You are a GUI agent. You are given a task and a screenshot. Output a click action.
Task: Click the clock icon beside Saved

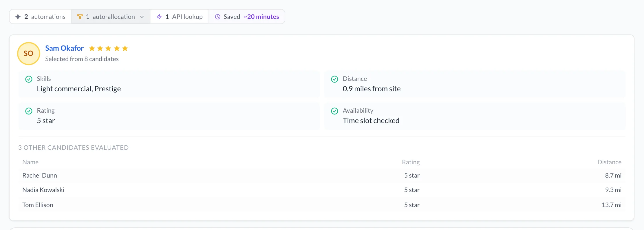pos(218,17)
